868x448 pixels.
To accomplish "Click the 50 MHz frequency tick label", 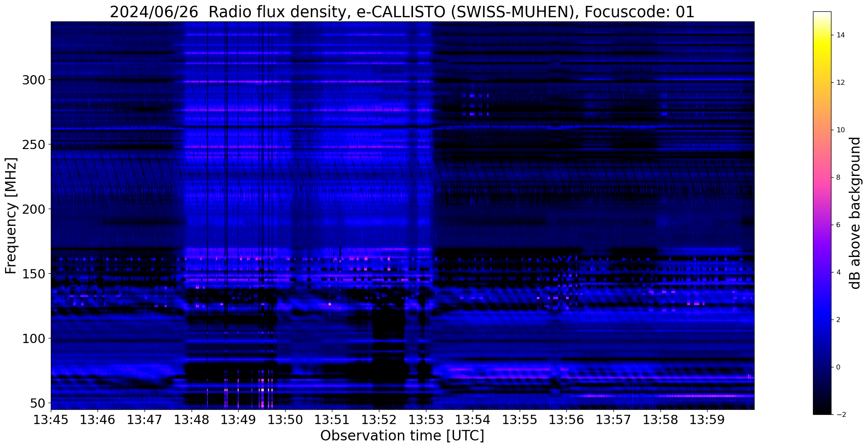I will click(x=37, y=403).
